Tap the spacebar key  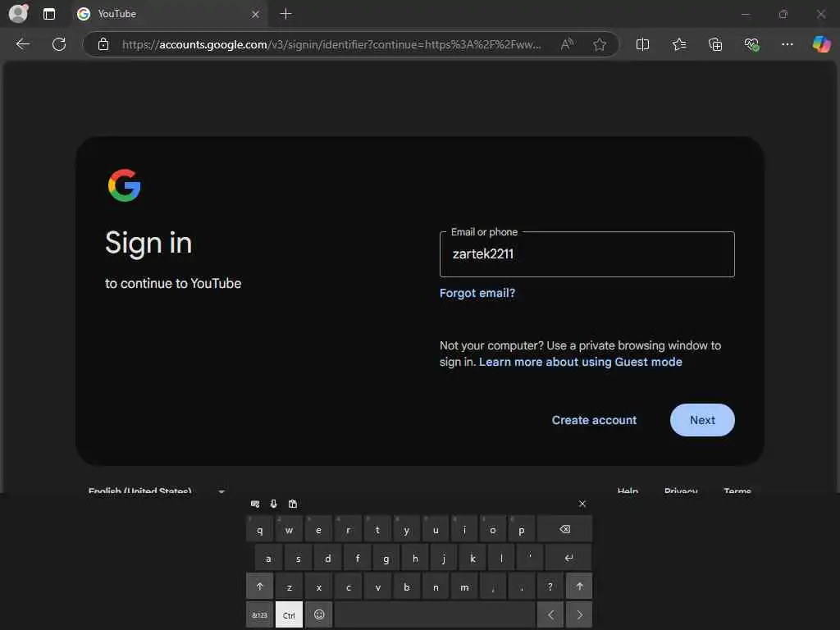(x=435, y=614)
